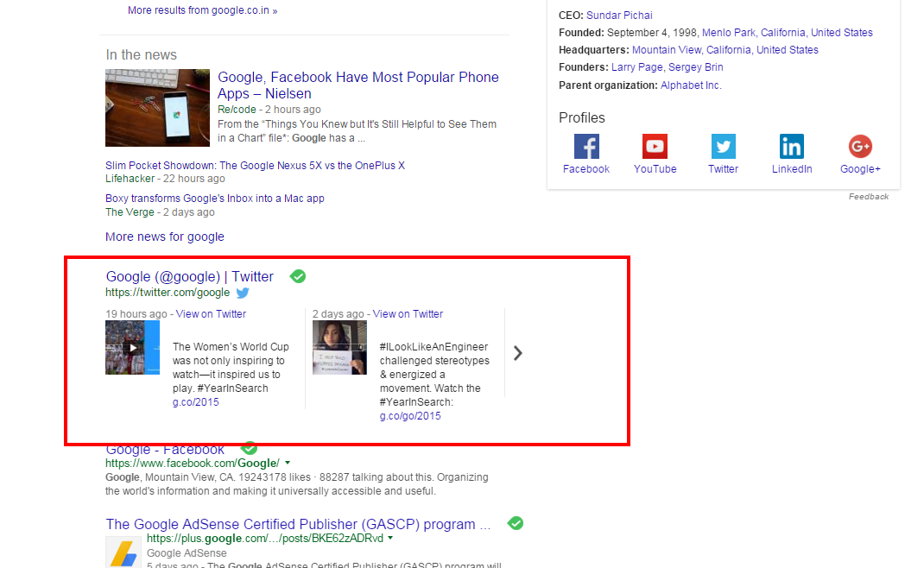Click the 'LinkedIn' label under Profiles
Image resolution: width=924 pixels, height=568 pixels.
click(792, 169)
